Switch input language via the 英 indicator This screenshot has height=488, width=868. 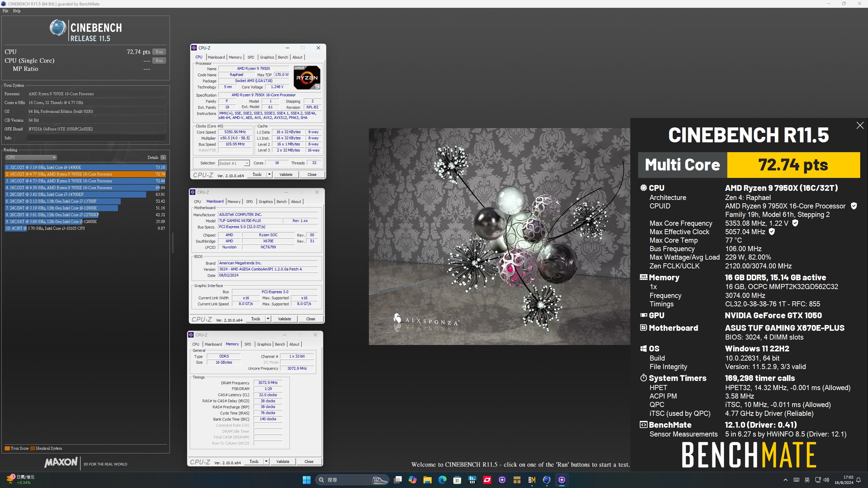(807, 480)
